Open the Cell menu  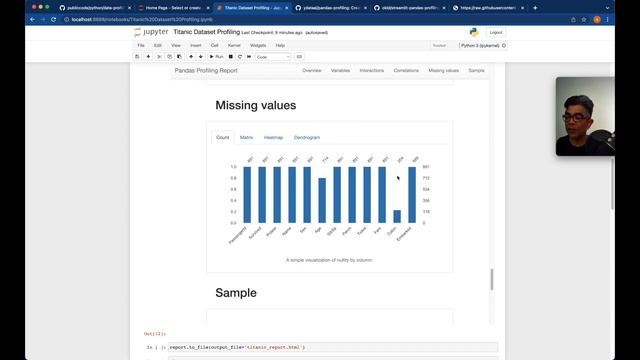[x=214, y=45]
